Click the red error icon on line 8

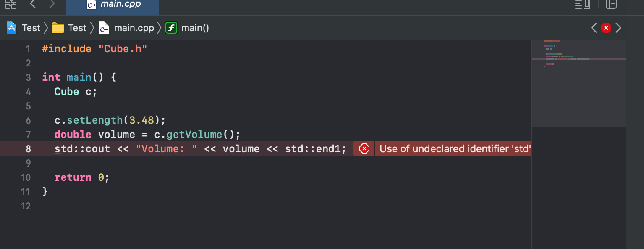(x=364, y=148)
